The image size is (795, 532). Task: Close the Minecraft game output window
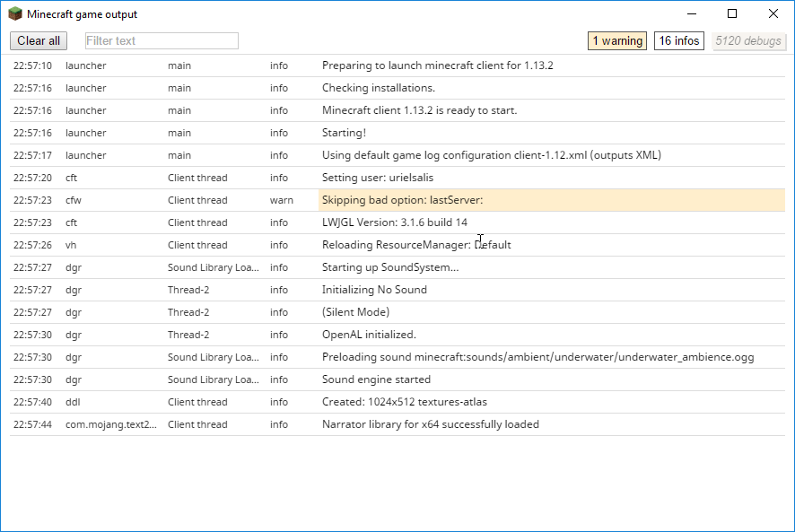point(773,13)
